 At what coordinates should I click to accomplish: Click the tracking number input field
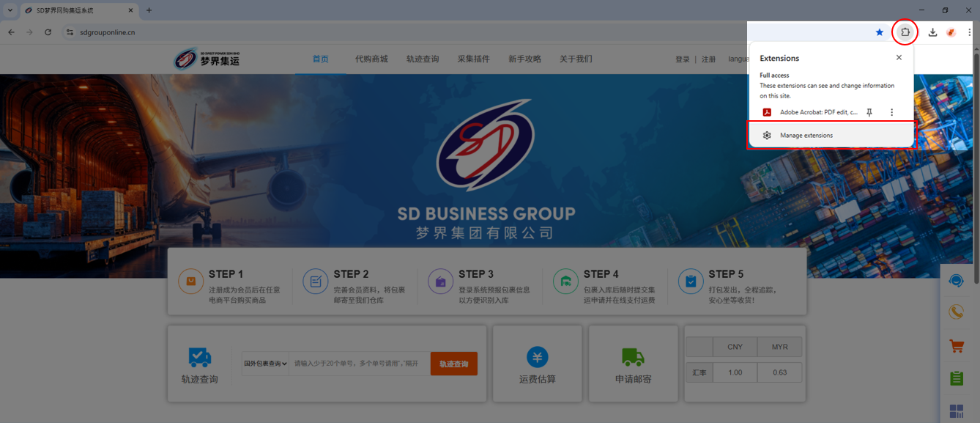pyautogui.click(x=360, y=364)
